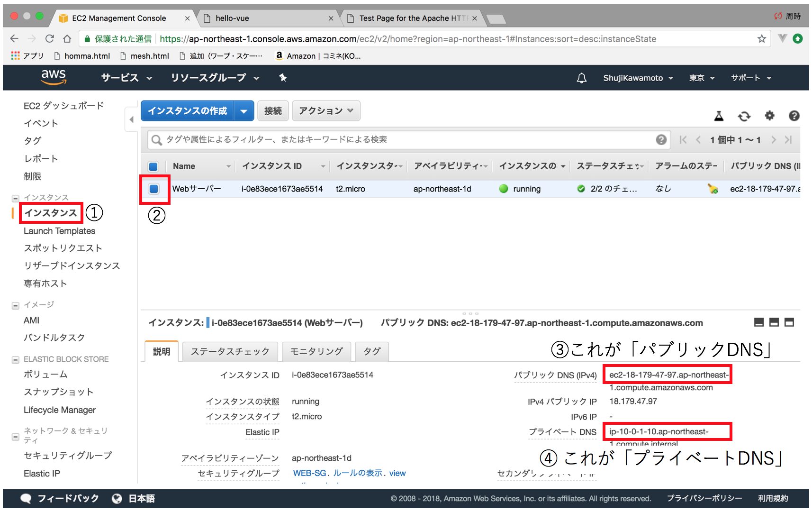Open the notifications bell
Image resolution: width=812 pixels, height=512 pixels.
[582, 78]
